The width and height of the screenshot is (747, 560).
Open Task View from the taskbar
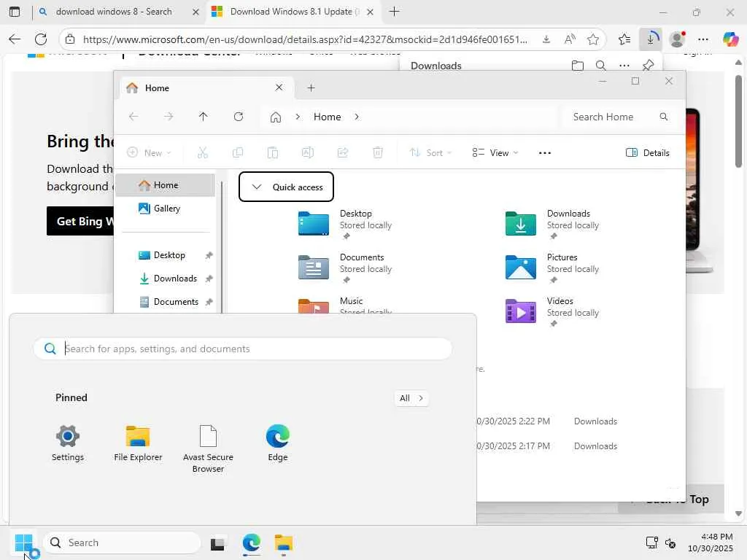tap(217, 542)
